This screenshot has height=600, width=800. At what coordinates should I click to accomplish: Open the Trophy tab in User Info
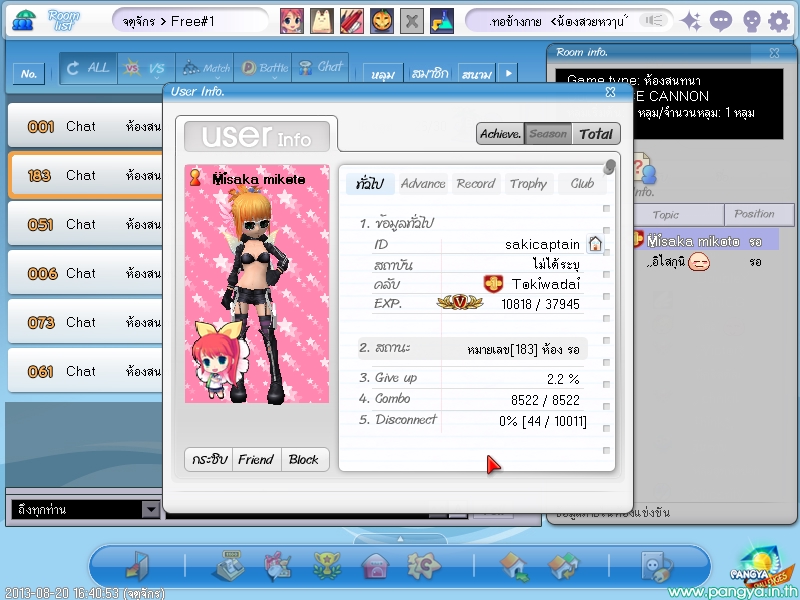(528, 184)
